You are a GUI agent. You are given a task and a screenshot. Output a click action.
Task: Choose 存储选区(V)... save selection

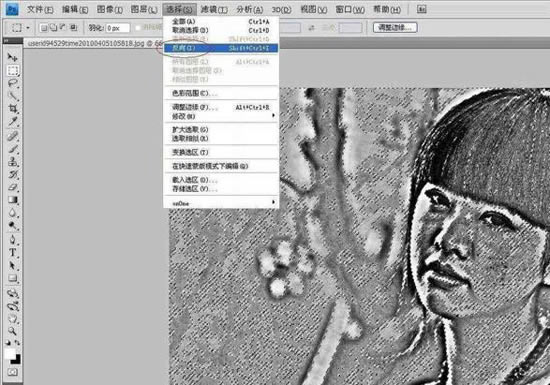pos(221,189)
